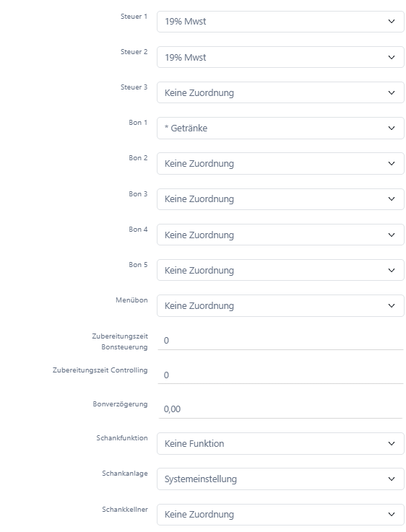406x532 pixels.
Task: Focus the Zubereitungszeit Controlling field
Action: 280,375
